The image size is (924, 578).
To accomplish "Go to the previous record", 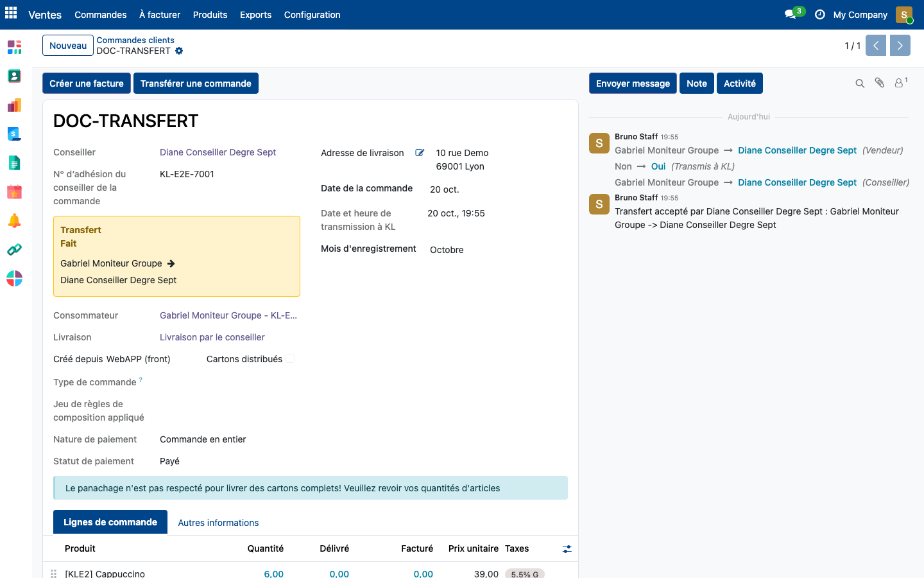I will (x=876, y=46).
